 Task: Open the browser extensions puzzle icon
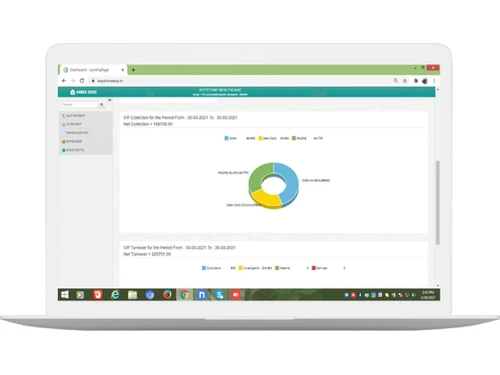416,81
